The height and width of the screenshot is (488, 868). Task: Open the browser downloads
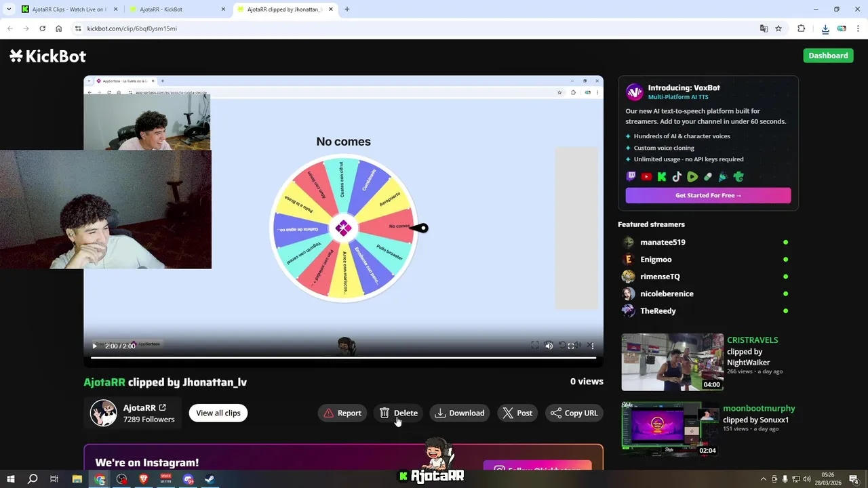tap(825, 28)
